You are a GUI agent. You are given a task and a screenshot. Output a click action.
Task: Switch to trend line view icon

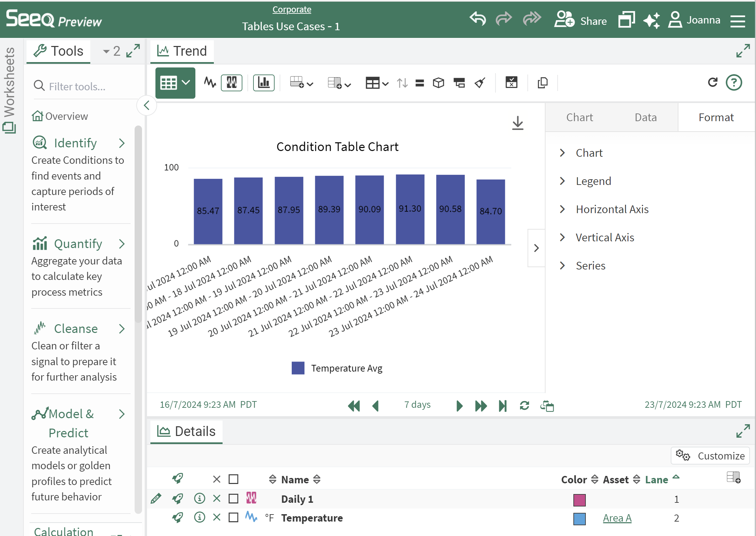click(210, 83)
